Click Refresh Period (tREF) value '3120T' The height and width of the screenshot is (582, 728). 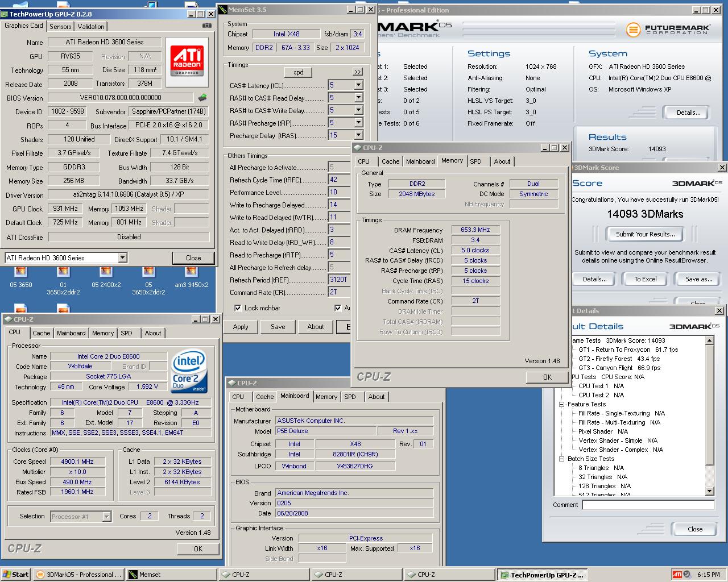339,280
